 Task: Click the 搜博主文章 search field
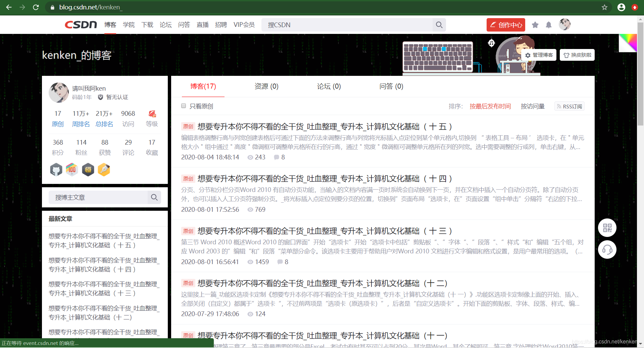coord(98,197)
